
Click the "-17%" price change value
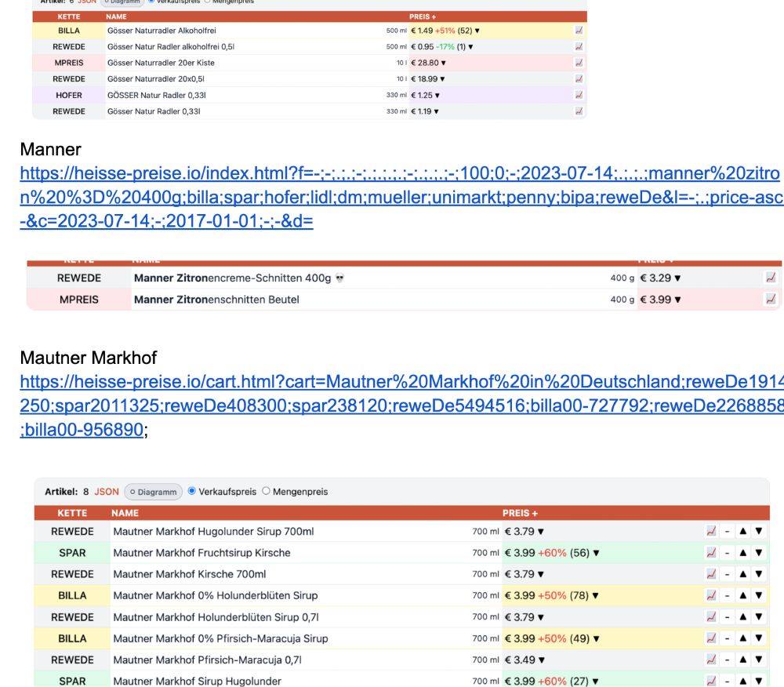click(445, 46)
